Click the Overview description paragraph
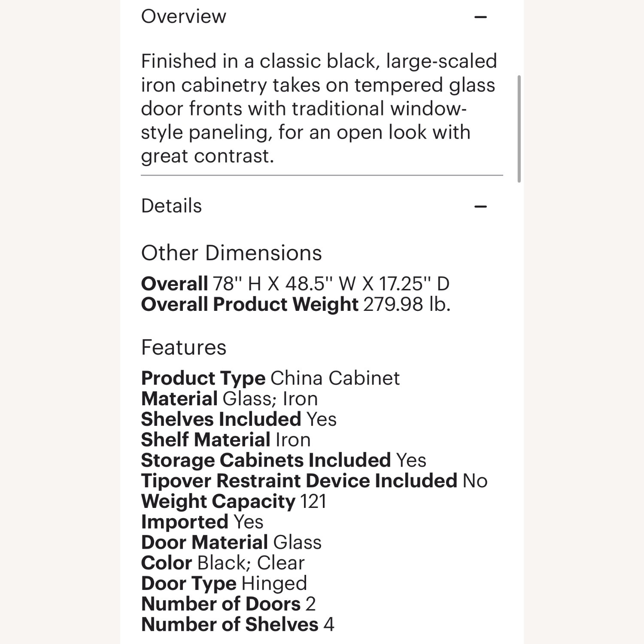 point(319,109)
